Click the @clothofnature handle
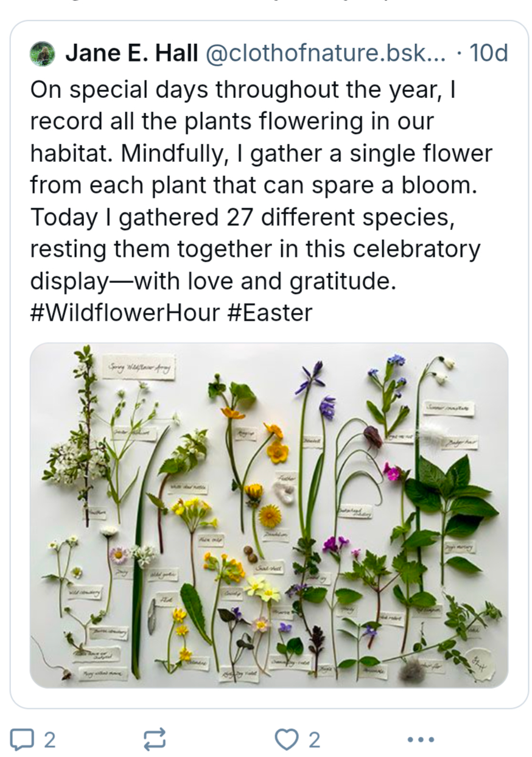 (326, 54)
